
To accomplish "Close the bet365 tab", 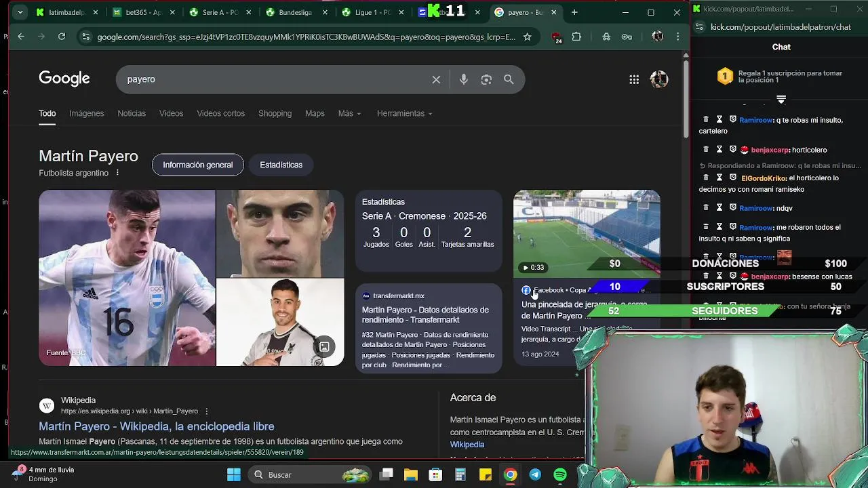I will point(172,12).
